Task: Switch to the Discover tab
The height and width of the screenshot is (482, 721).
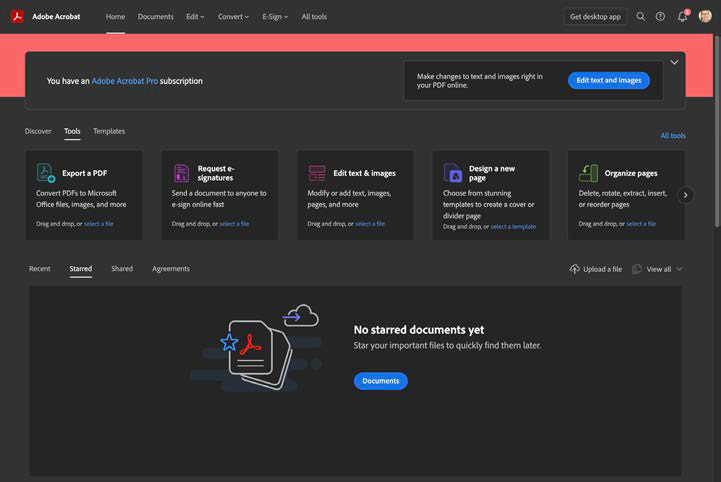Action: (x=38, y=131)
